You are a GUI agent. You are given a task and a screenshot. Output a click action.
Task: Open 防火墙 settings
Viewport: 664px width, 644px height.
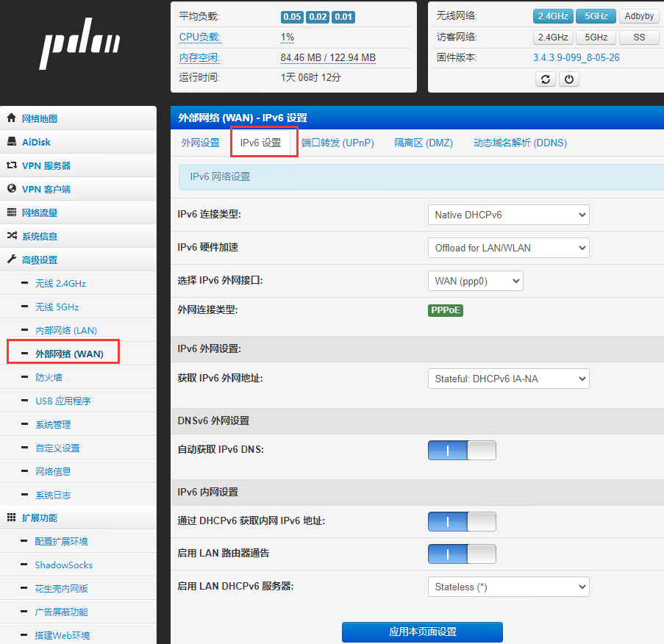click(x=49, y=377)
